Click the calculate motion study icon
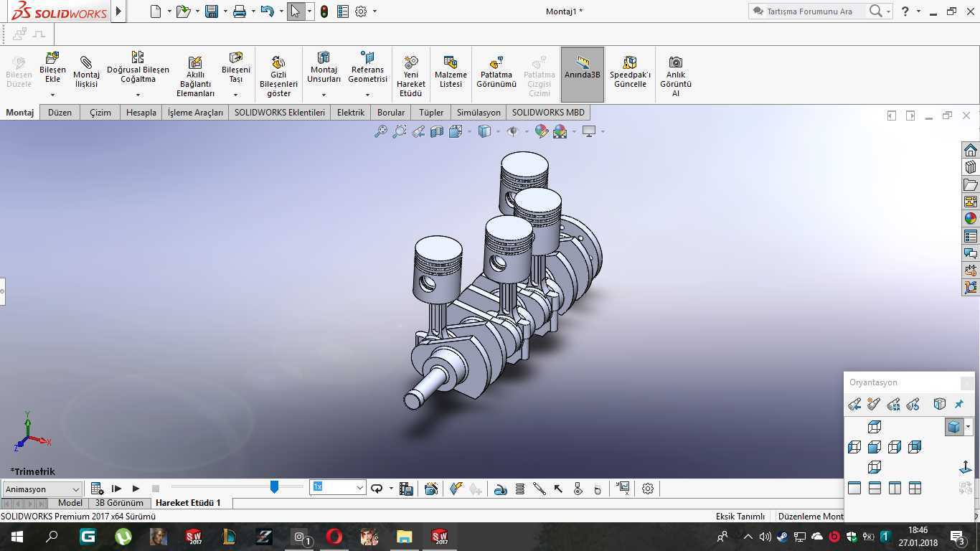 pos(97,489)
